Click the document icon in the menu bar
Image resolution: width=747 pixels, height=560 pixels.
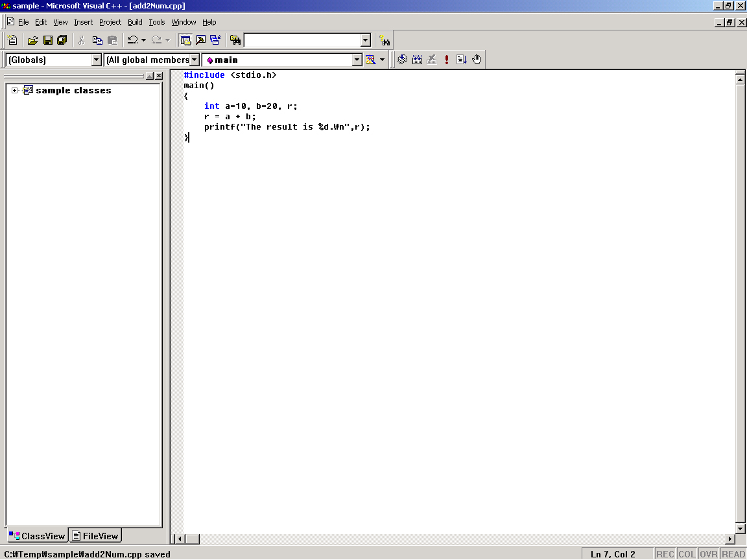(10, 21)
